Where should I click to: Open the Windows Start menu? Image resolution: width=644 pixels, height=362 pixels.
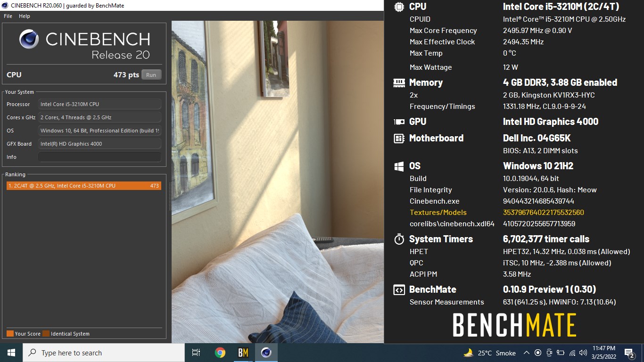11,353
